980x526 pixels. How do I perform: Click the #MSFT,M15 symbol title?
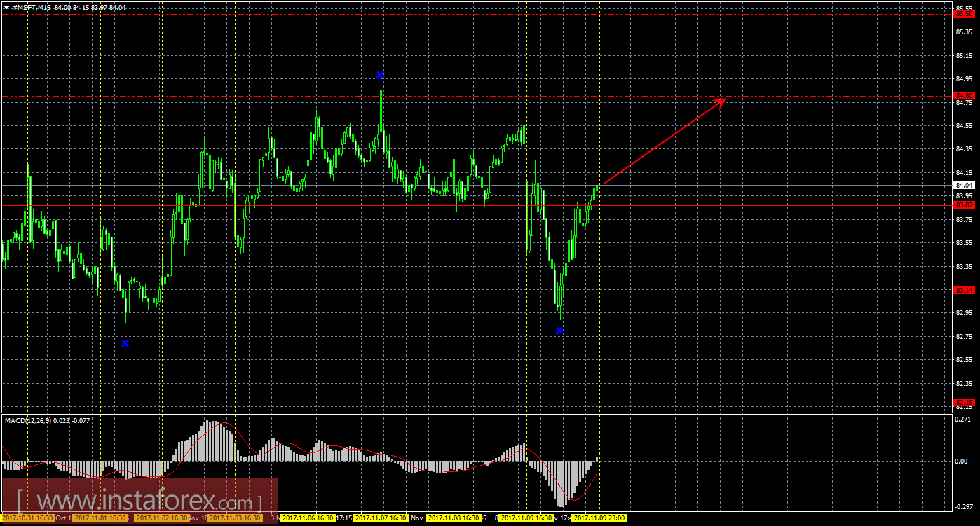(31, 7)
